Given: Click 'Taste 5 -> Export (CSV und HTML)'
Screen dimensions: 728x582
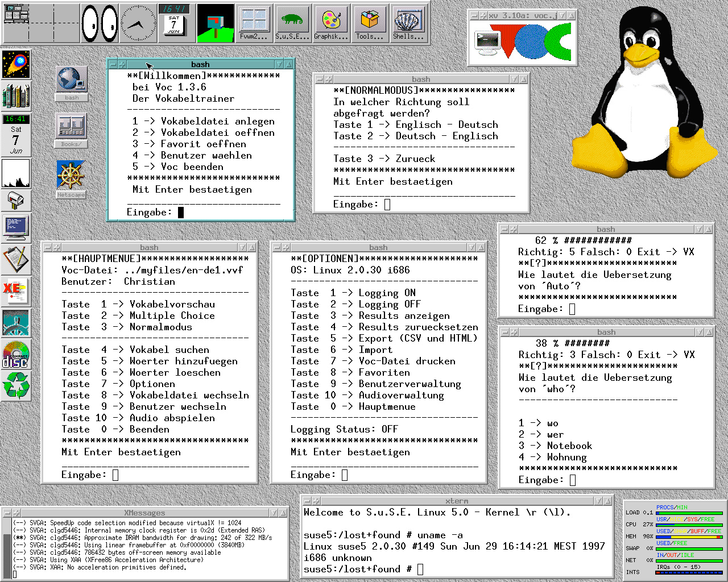Looking at the screenshot, I should coord(384,338).
